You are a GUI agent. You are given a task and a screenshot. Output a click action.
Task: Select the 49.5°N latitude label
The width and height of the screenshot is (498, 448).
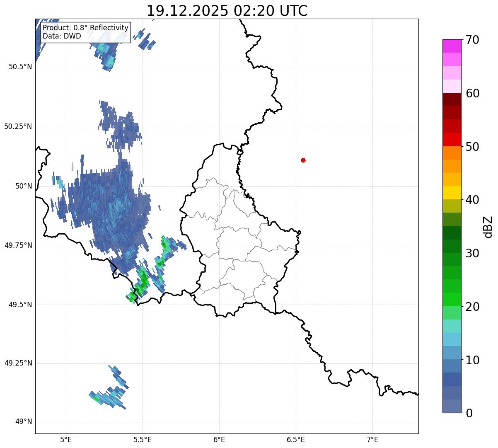point(20,305)
